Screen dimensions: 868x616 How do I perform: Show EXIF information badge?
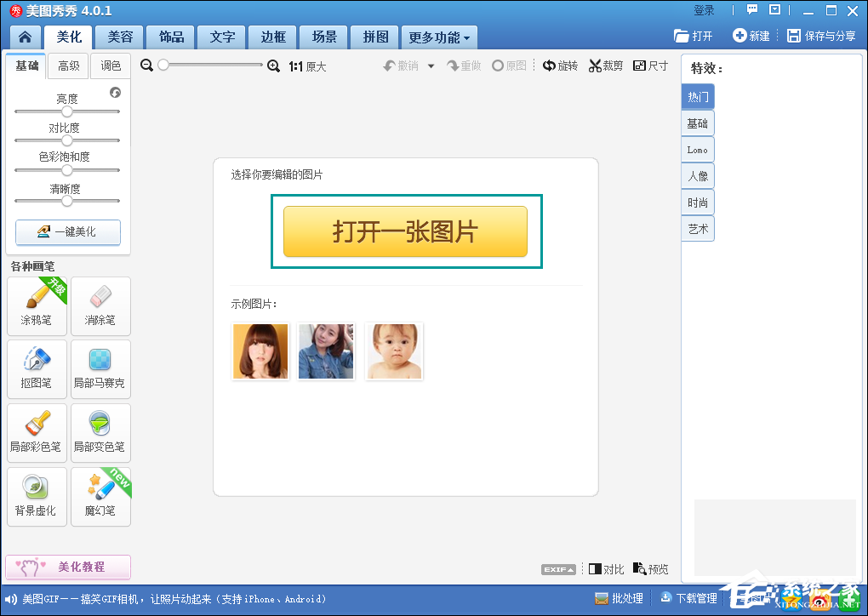558,569
